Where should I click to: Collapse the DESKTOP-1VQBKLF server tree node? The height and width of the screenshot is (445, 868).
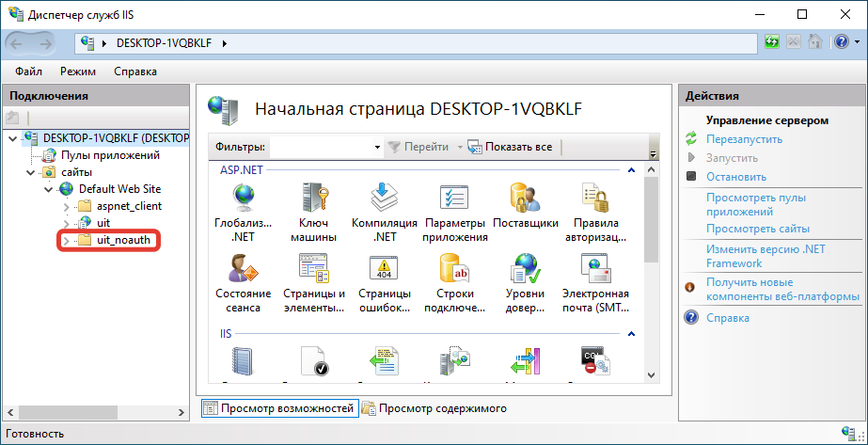13,138
